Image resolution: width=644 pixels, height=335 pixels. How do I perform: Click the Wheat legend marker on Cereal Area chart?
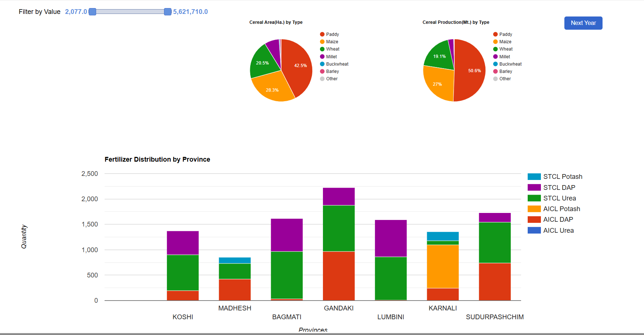coord(322,49)
